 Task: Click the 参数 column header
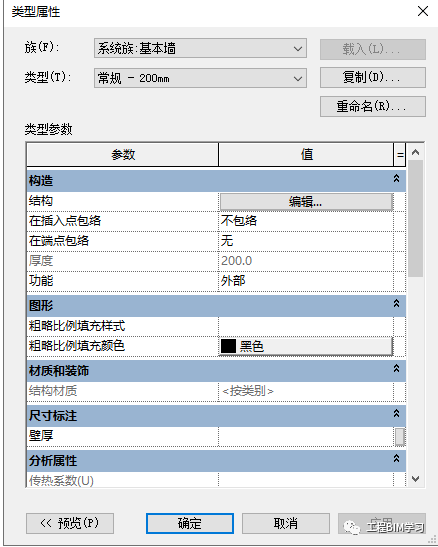(123, 155)
